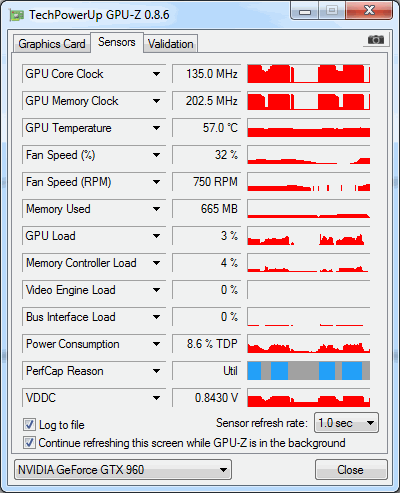Screen dimensions: 400x493
Task: Click the PerfCap Reason blue-gray graph
Action: [309, 371]
